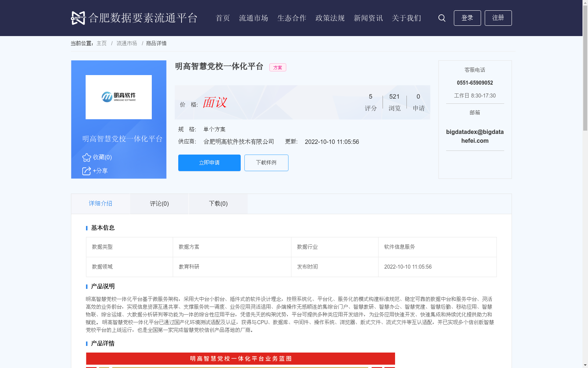
Task: Click the 登录 button
Action: pyautogui.click(x=467, y=18)
